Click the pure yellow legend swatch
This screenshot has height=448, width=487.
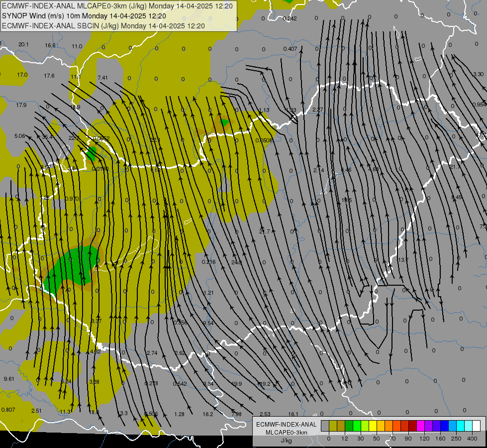(x=373, y=426)
